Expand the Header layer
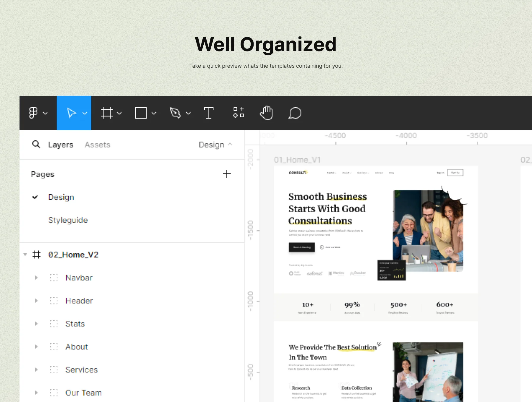Screen dimensions: 532x402 (x=36, y=301)
